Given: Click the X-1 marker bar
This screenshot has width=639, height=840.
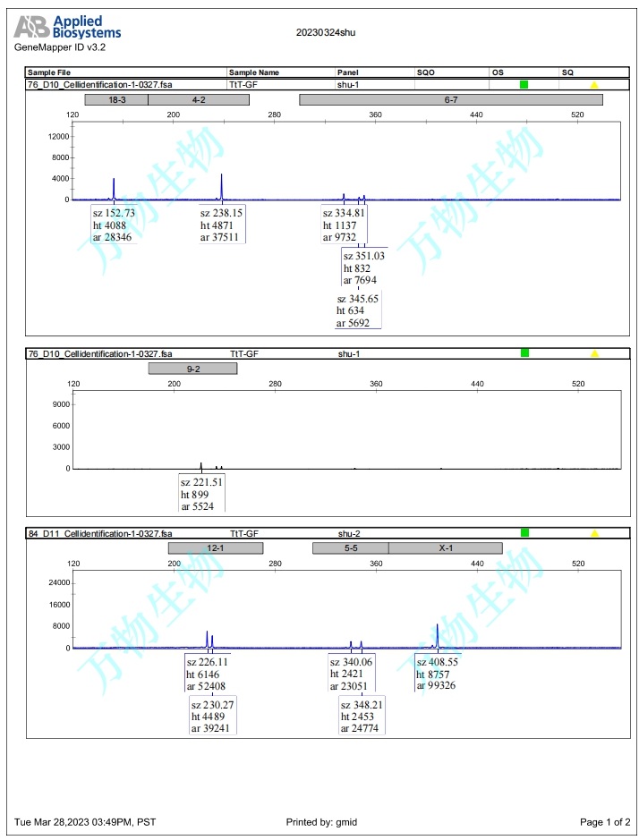Looking at the screenshot, I should [x=446, y=548].
